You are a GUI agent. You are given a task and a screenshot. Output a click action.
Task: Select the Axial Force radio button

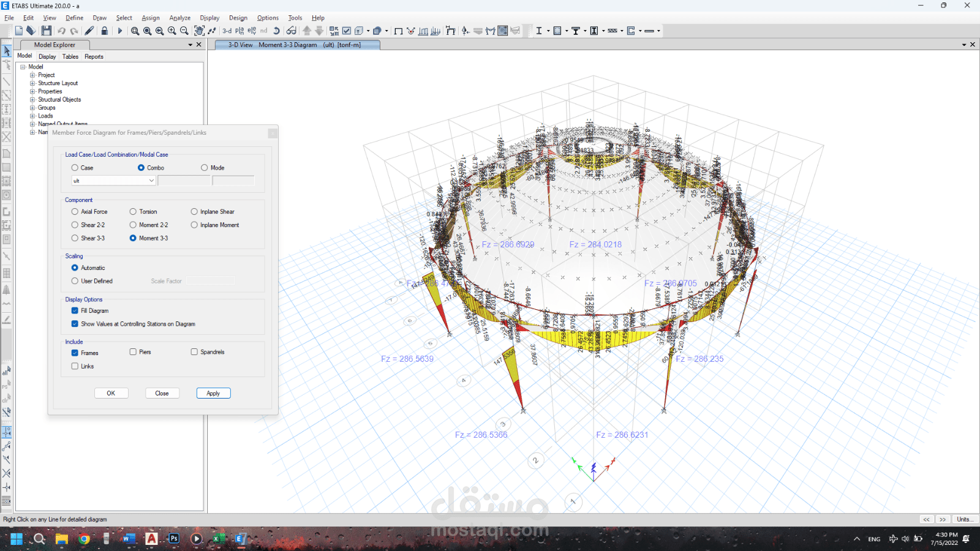[75, 212]
